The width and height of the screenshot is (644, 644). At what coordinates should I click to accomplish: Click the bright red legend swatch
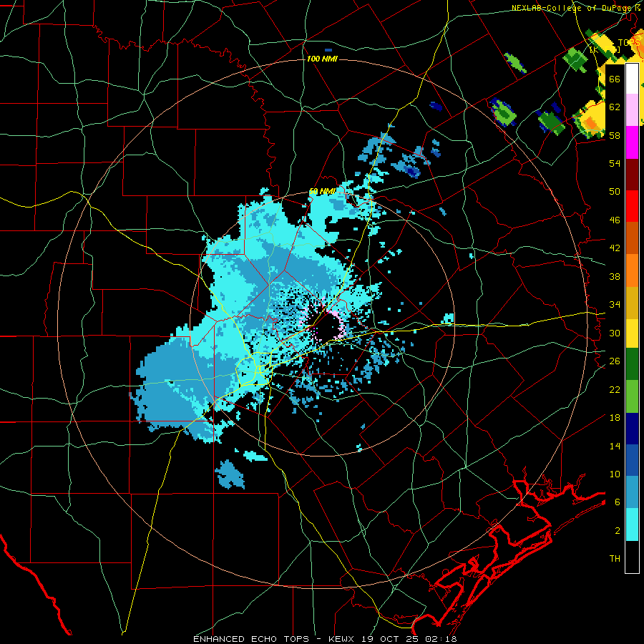click(x=632, y=207)
